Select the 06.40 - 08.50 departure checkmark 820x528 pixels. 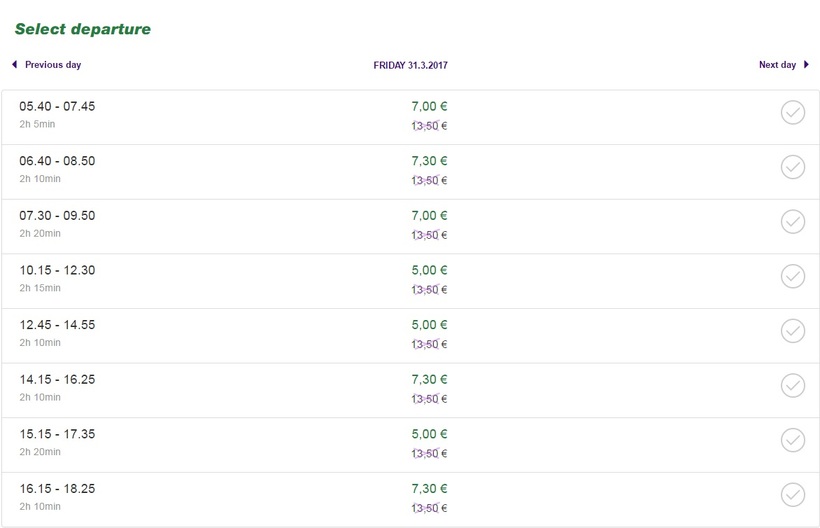(x=792, y=167)
